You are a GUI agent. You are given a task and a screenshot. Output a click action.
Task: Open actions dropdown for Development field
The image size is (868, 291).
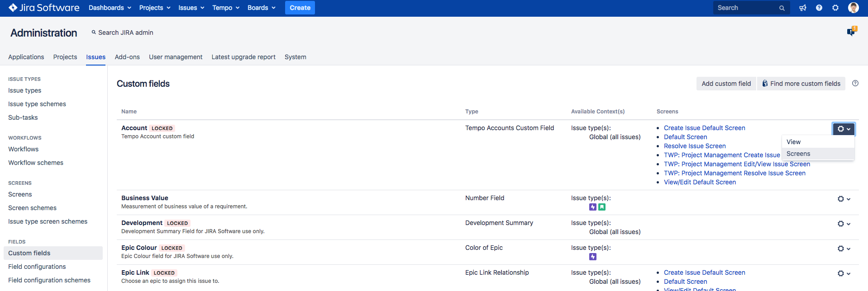point(844,224)
